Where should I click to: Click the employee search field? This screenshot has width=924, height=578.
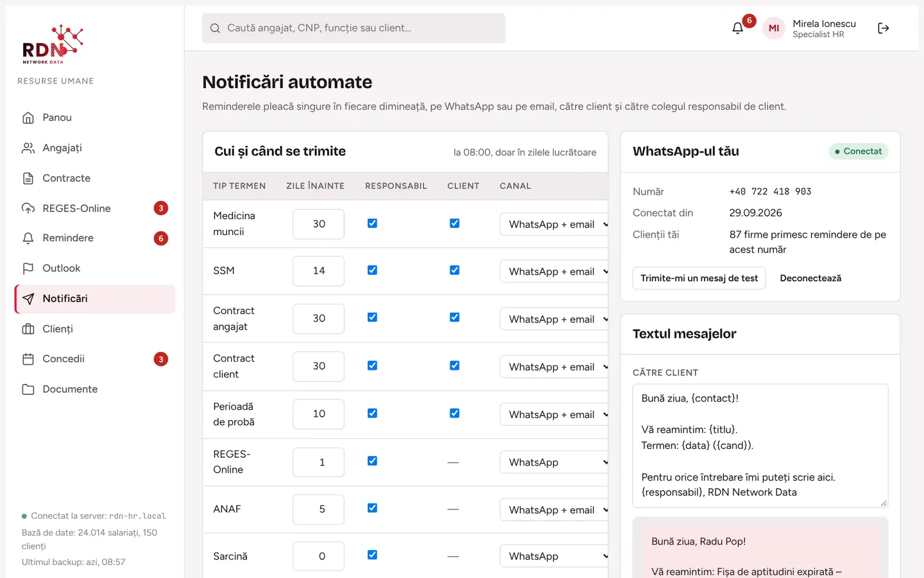point(354,28)
